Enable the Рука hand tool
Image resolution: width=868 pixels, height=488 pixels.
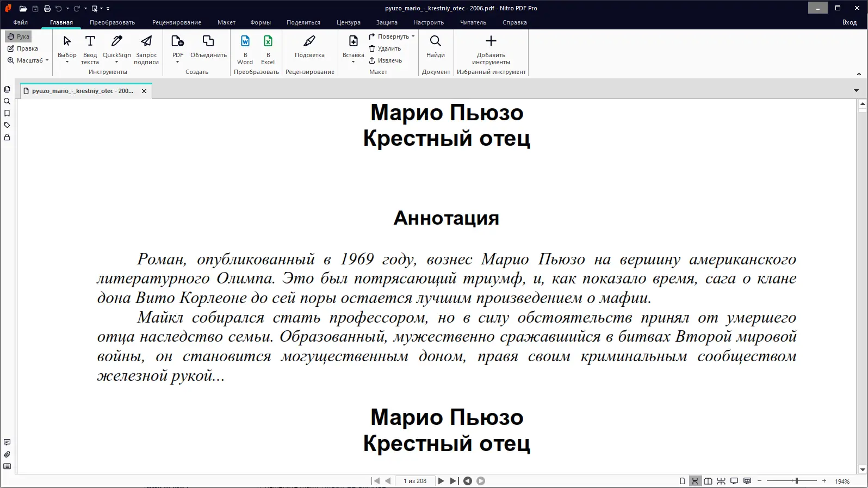pos(18,36)
